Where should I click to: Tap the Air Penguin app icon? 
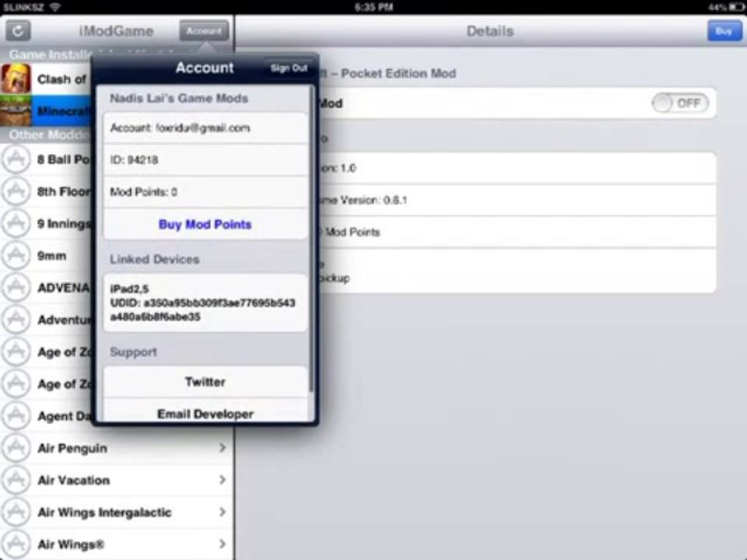click(16, 448)
